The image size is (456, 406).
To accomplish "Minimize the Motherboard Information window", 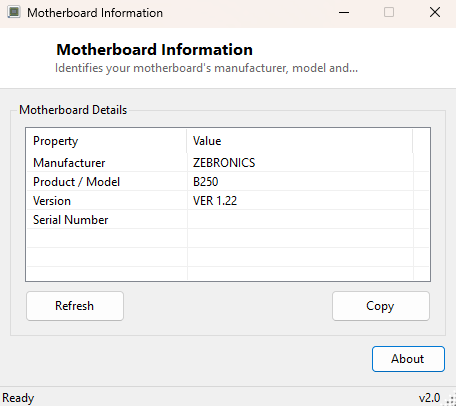I will click(344, 13).
